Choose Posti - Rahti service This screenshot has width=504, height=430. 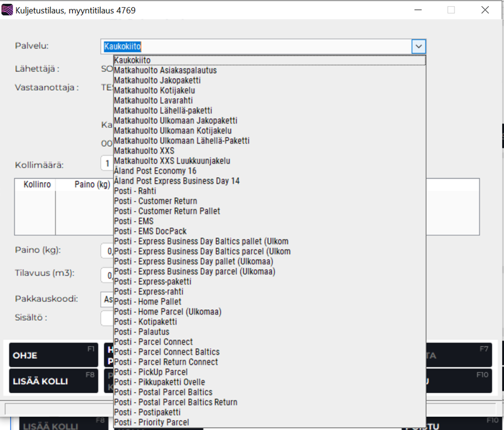point(135,191)
